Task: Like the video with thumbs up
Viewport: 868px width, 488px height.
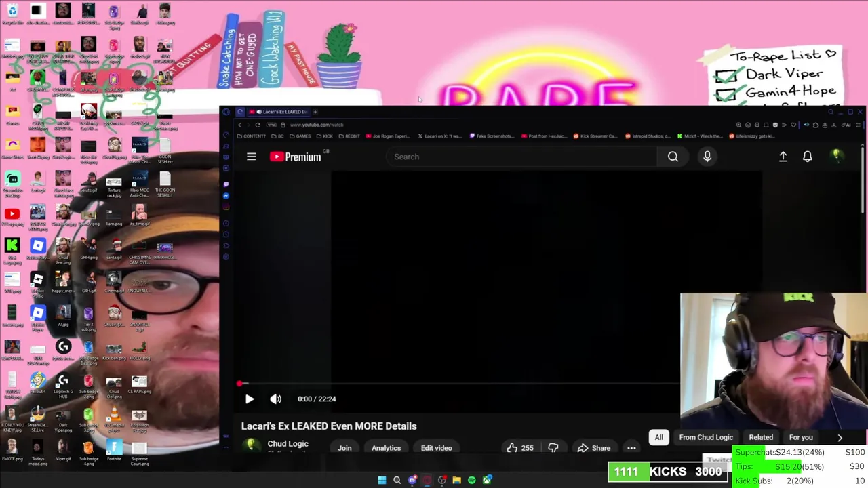Action: point(519,448)
